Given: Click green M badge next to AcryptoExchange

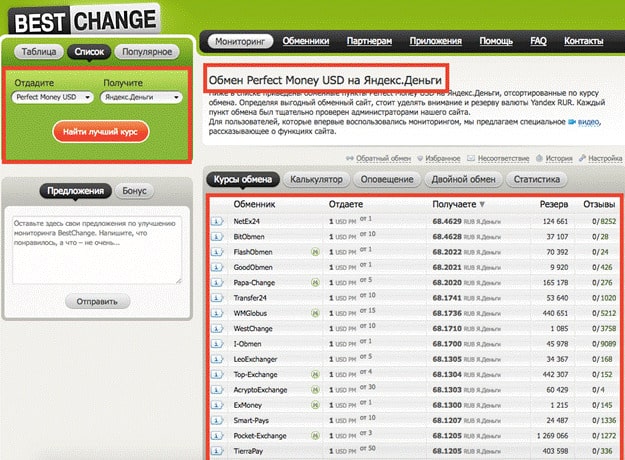Looking at the screenshot, I should coord(315,390).
